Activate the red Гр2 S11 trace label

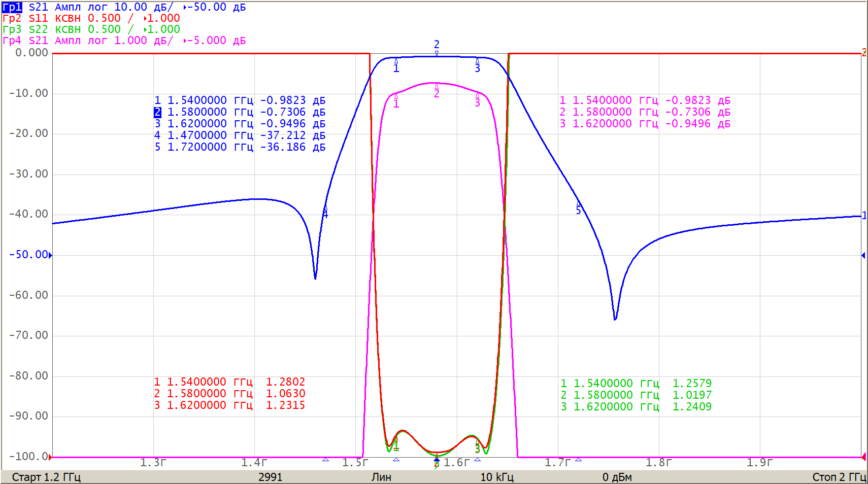(12, 18)
